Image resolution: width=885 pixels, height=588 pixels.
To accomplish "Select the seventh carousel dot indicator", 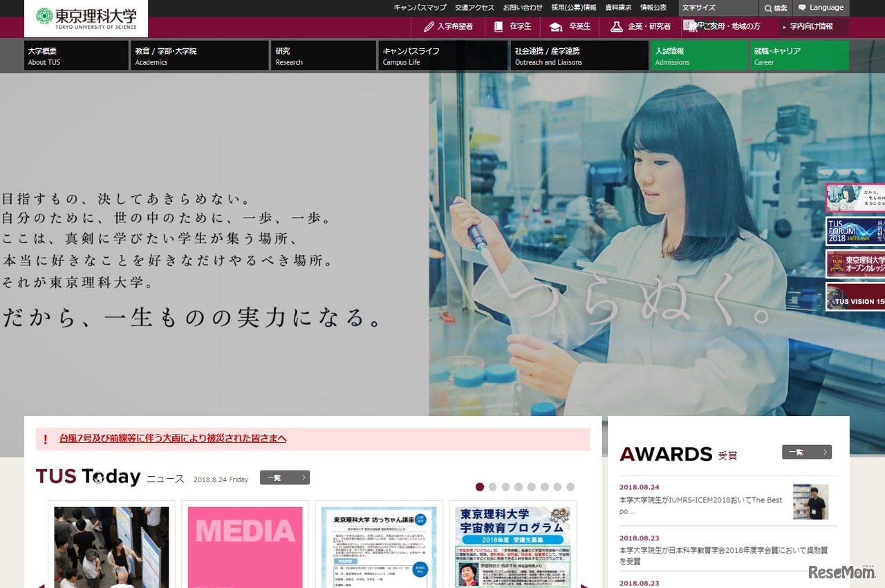I will pos(557,487).
